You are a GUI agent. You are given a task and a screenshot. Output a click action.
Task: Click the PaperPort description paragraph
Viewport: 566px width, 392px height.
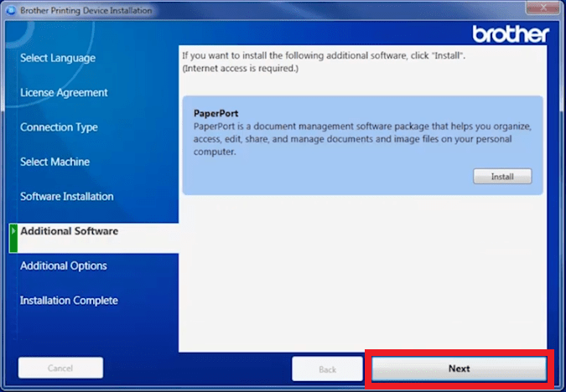pyautogui.click(x=362, y=139)
